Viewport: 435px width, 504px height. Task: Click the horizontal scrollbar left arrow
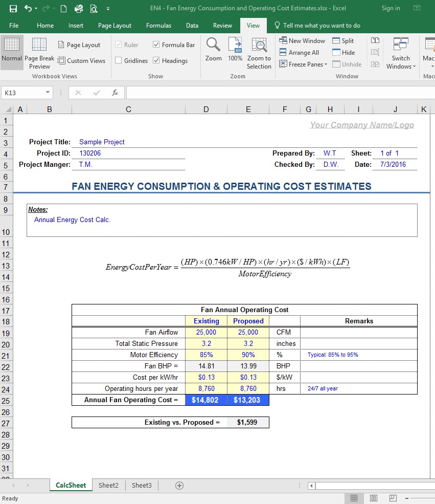(311, 486)
